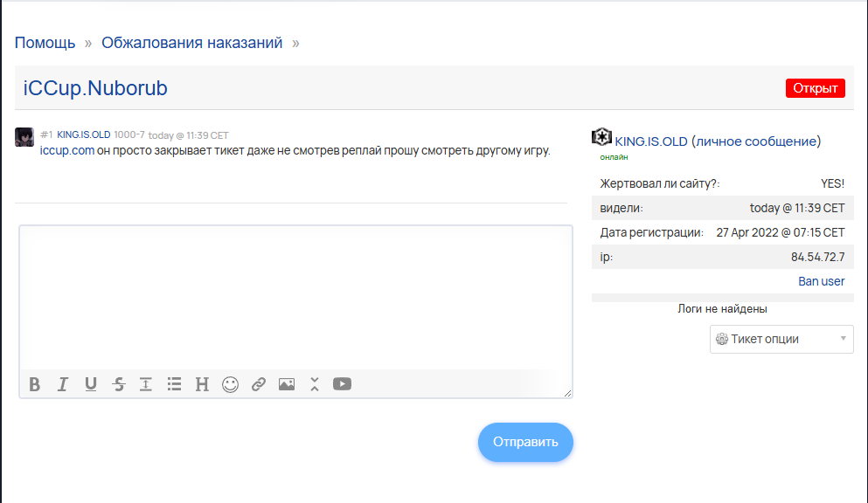The image size is (868, 503).
Task: Click the ip value 84.54.72.7
Action: [x=817, y=257]
